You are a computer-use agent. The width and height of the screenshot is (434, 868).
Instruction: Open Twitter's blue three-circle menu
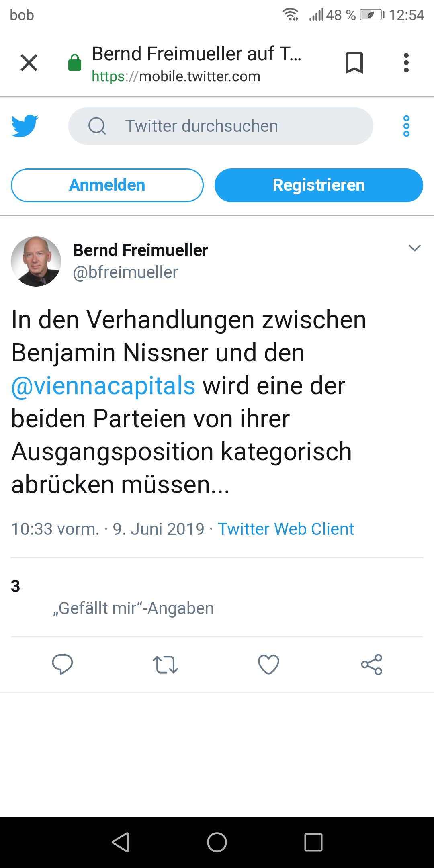(x=406, y=126)
